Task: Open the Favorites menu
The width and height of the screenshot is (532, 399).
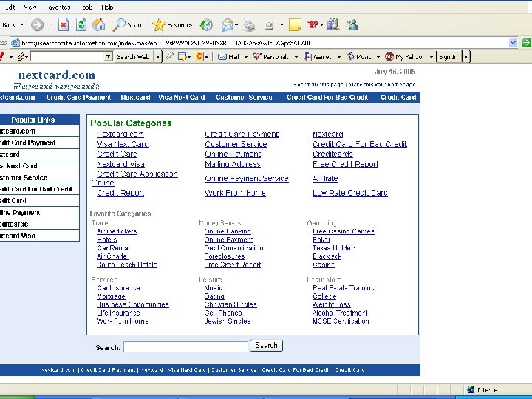Action: 58,7
